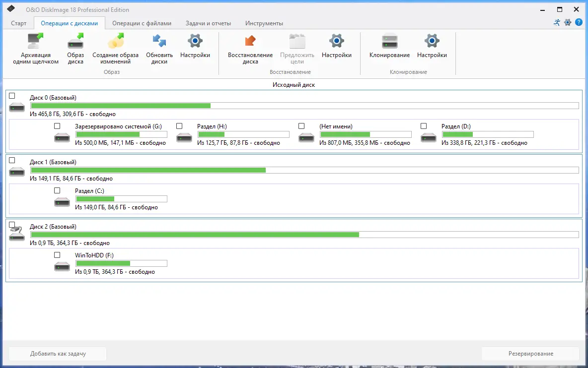Enable the Раздел (C:) checkbox
The image size is (588, 368).
point(57,190)
